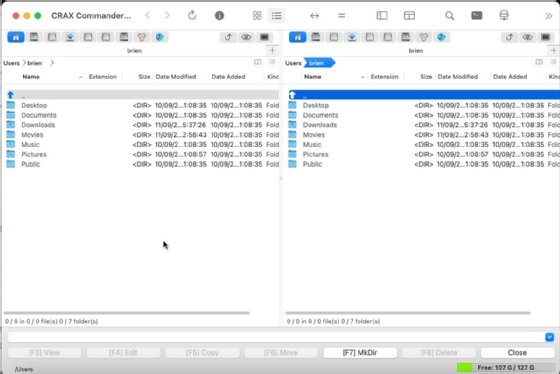Open the file info (i) icon
560x374 pixels.
tap(219, 15)
